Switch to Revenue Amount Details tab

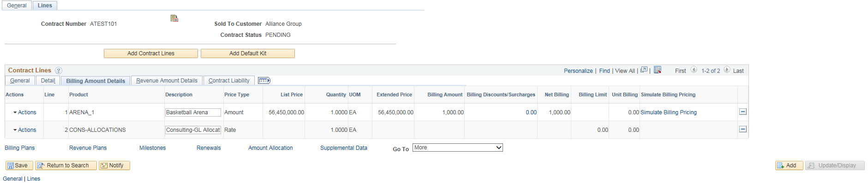click(167, 81)
